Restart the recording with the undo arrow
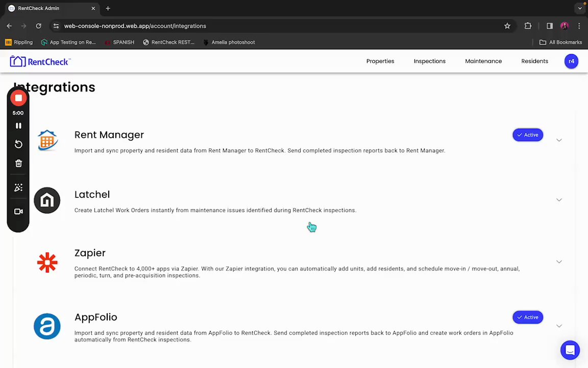588x368 pixels. [18, 145]
